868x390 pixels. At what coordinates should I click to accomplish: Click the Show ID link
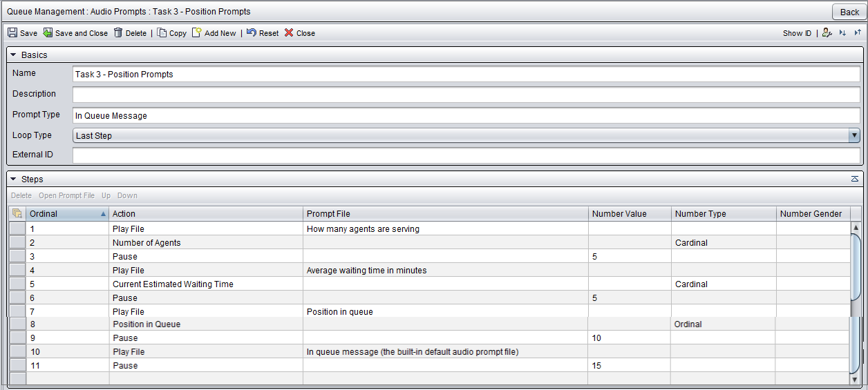tap(797, 33)
